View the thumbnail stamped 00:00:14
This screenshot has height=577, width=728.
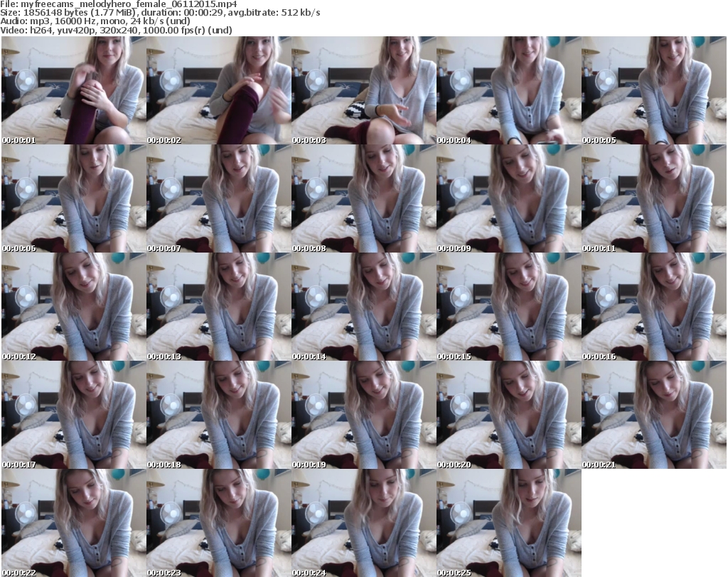coord(364,307)
